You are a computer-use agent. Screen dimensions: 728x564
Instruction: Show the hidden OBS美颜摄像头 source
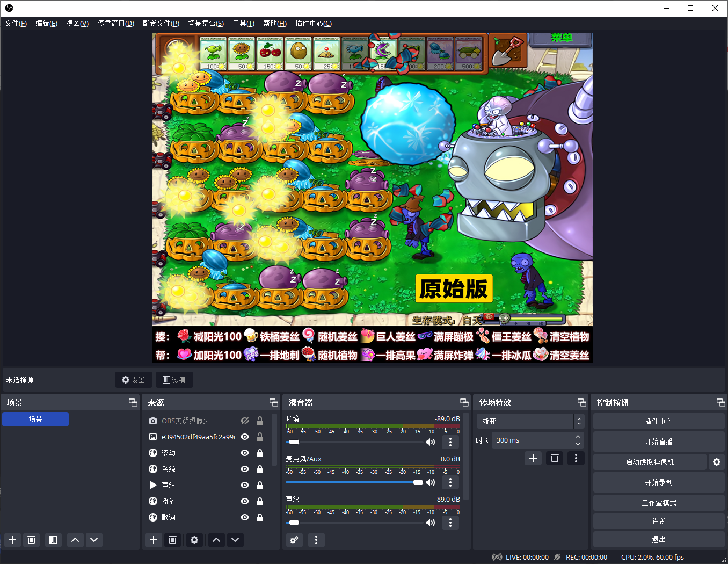245,421
